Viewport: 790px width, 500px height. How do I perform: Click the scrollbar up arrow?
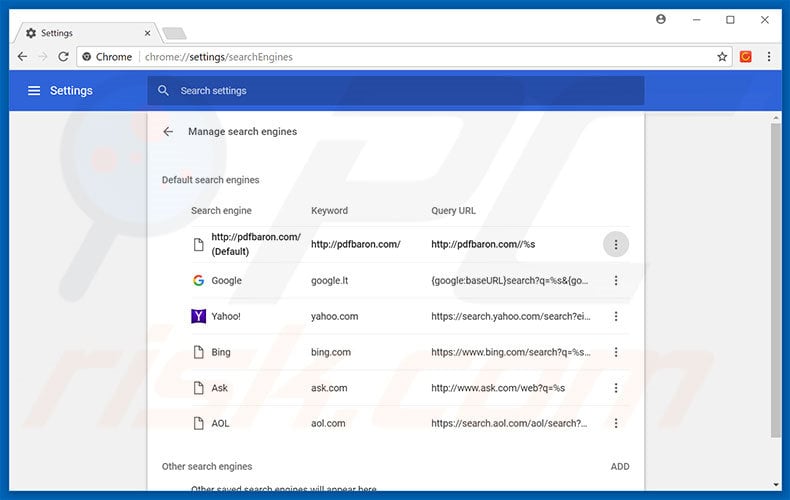pyautogui.click(x=776, y=118)
